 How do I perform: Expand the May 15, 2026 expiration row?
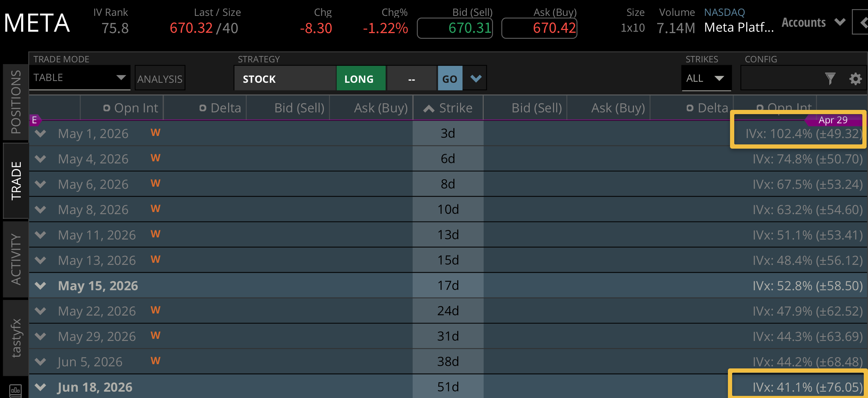point(41,286)
